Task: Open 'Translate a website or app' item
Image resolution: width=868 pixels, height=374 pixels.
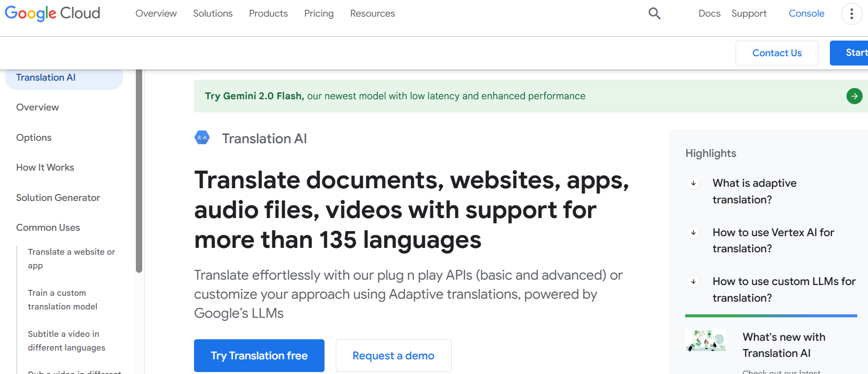Action: (71, 259)
